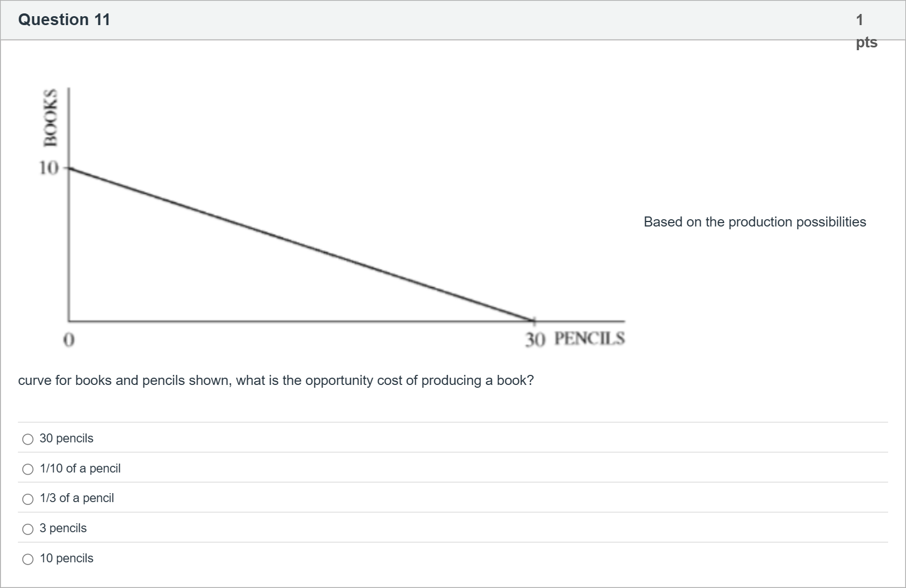Click the PENCILS horizontal axis label
906x588 pixels.
[x=589, y=339]
